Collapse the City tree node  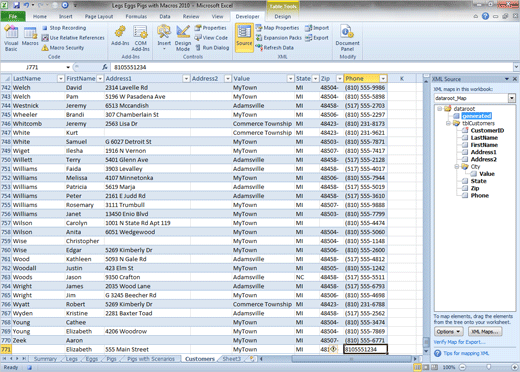click(x=457, y=167)
